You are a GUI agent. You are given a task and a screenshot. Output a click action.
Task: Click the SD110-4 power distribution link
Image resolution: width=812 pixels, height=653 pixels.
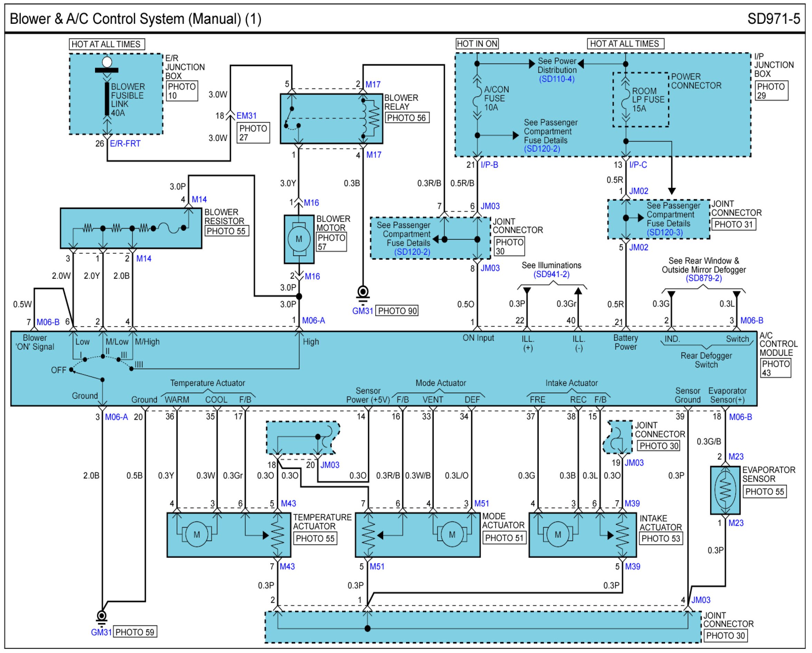click(556, 79)
